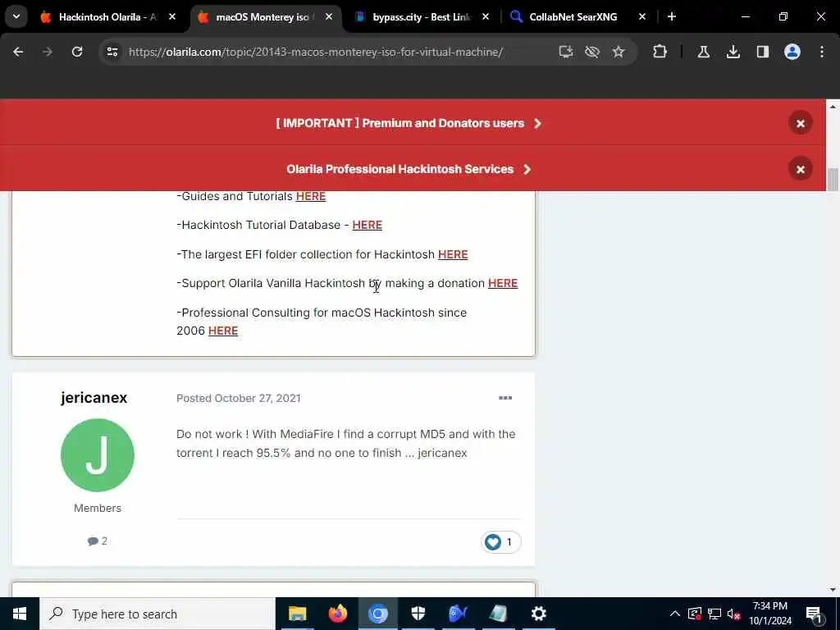Open the Extensions puzzle icon
Screen dimensions: 840x630
click(x=660, y=52)
